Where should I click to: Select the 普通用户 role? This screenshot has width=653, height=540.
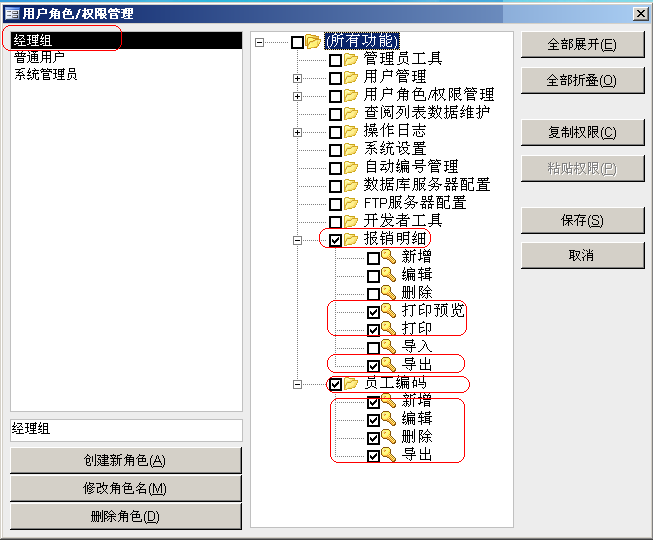click(x=126, y=57)
